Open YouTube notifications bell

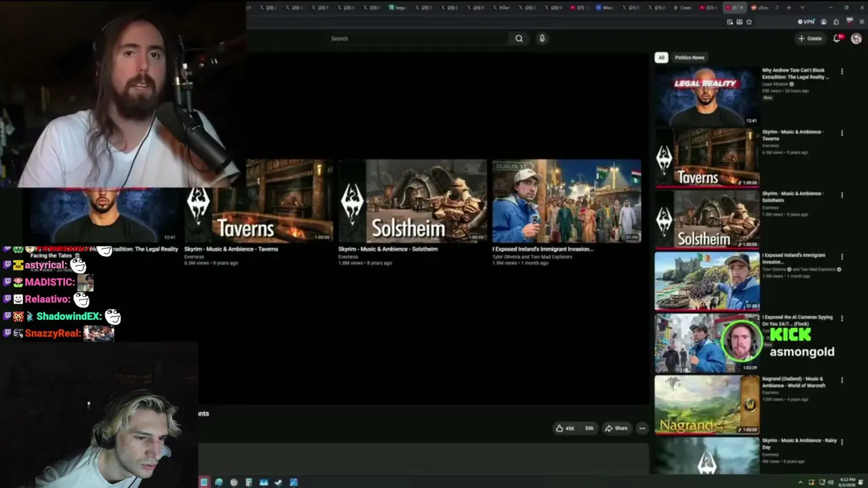click(837, 39)
